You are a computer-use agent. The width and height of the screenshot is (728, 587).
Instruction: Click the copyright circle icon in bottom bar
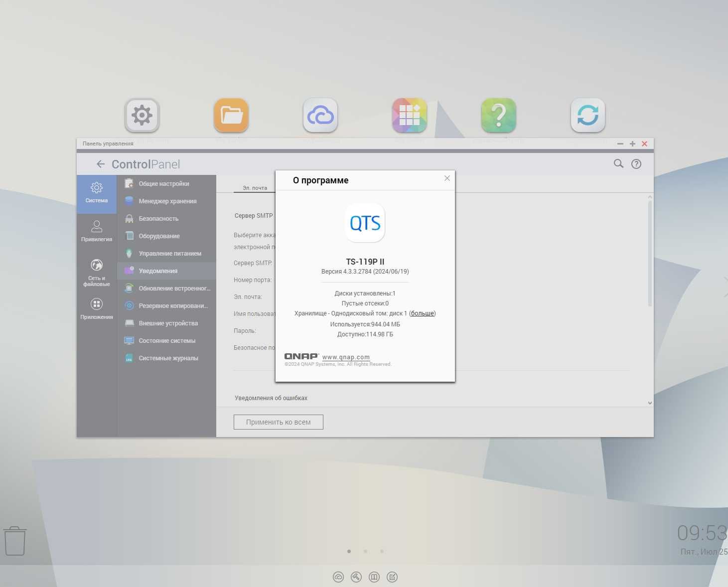[338, 577]
